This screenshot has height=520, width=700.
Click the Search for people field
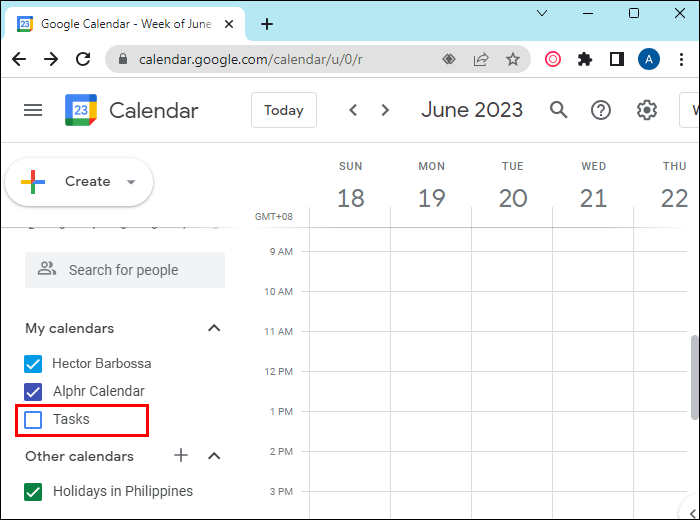(x=125, y=270)
